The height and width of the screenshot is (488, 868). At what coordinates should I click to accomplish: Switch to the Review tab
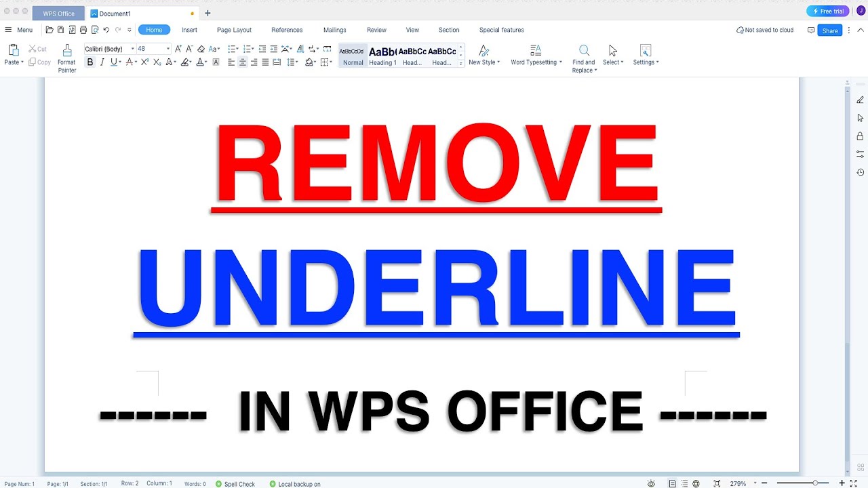point(376,30)
